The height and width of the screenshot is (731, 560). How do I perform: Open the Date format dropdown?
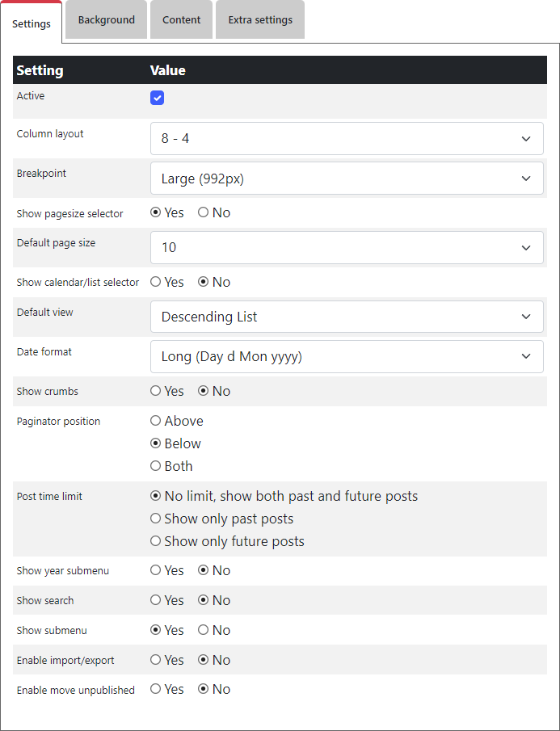point(347,356)
